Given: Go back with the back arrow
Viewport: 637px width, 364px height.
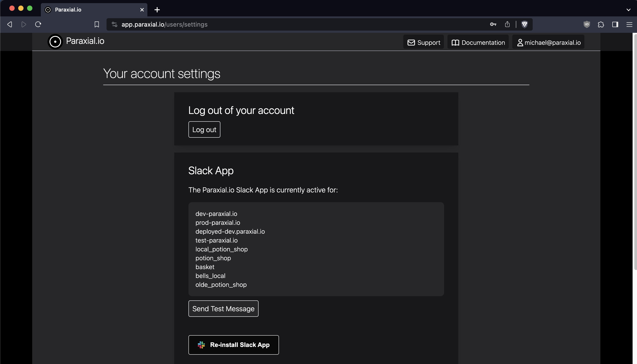Looking at the screenshot, I should tap(10, 24).
